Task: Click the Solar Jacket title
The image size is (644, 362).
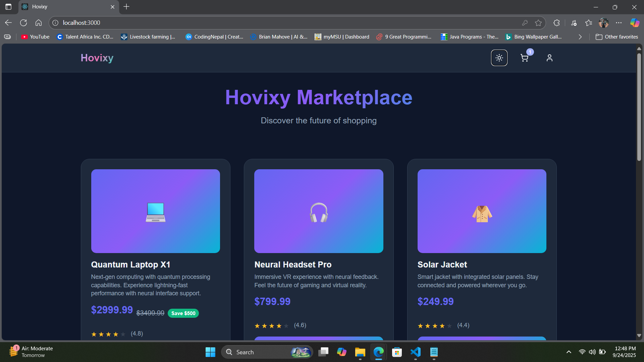Action: click(442, 264)
